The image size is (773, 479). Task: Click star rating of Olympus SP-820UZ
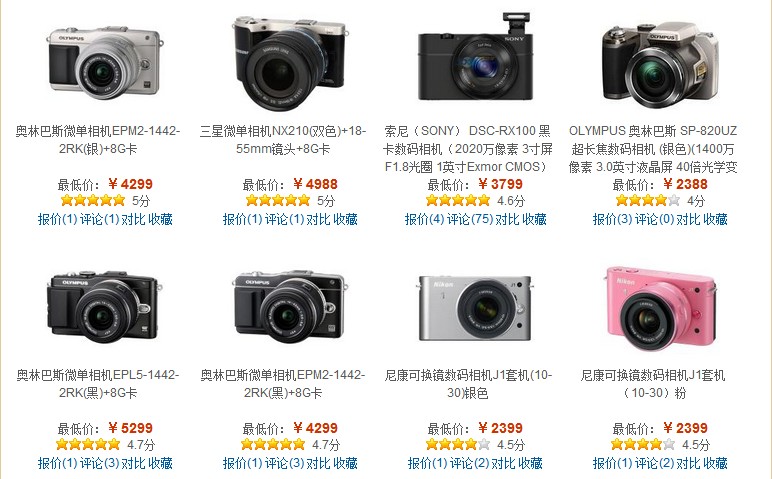coord(648,200)
